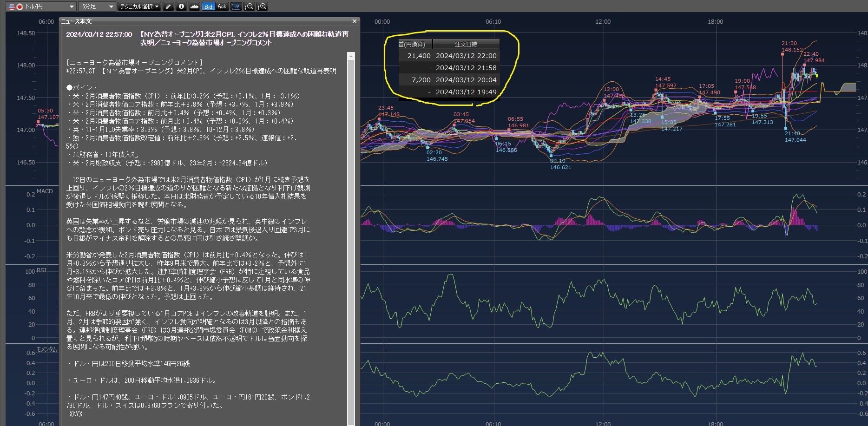868x426 pixels.
Task: Toggle the chart ruler display icon
Action: [236, 7]
